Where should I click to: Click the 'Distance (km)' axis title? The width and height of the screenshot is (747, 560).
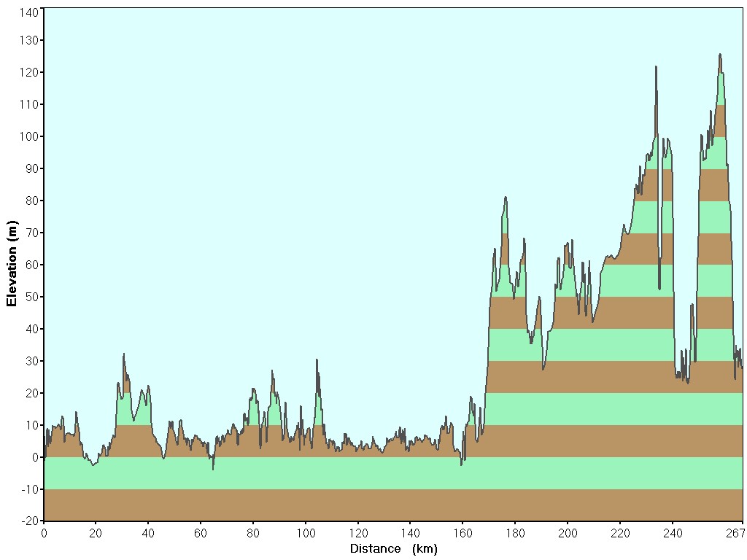(x=393, y=548)
